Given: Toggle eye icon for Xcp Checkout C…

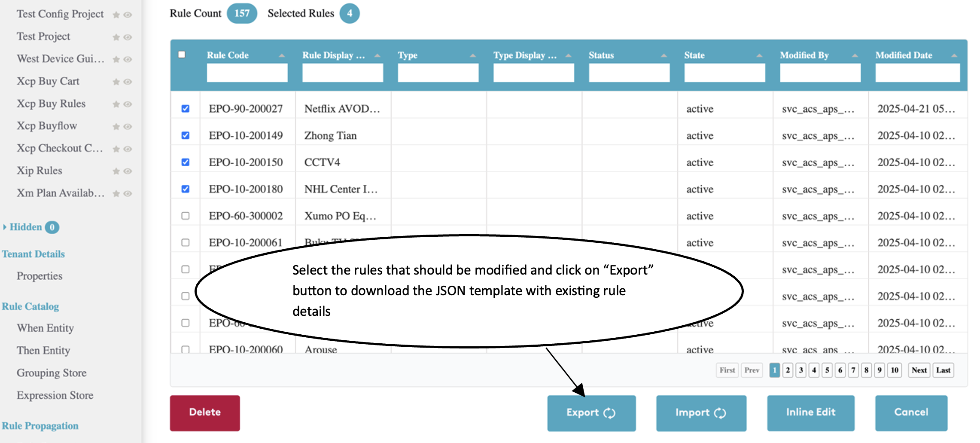Looking at the screenshot, I should [x=128, y=149].
